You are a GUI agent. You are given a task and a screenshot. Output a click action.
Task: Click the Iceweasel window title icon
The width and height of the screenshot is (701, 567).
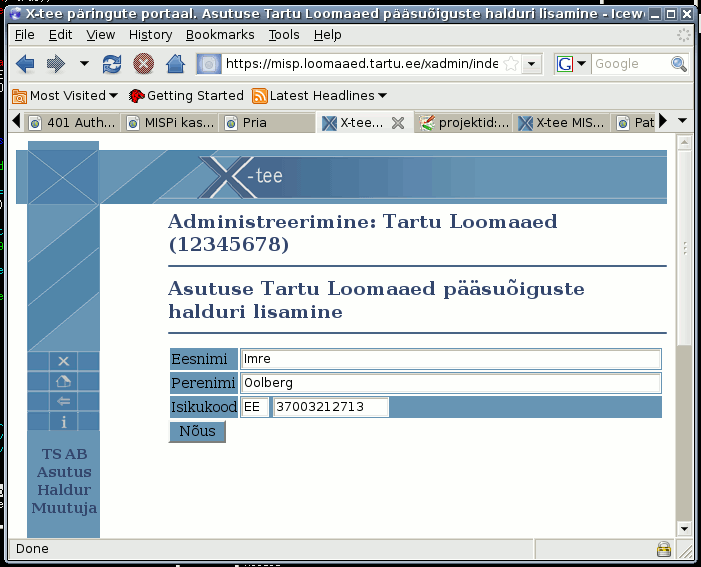click(15, 14)
